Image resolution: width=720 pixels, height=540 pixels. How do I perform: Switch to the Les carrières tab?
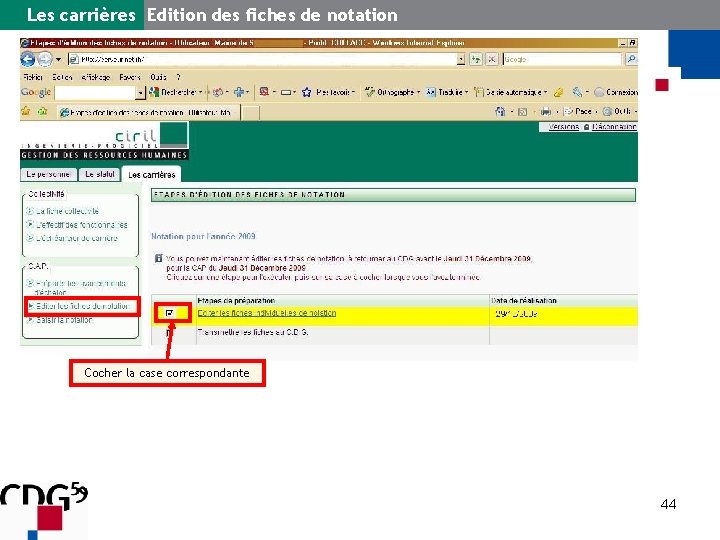click(x=152, y=175)
